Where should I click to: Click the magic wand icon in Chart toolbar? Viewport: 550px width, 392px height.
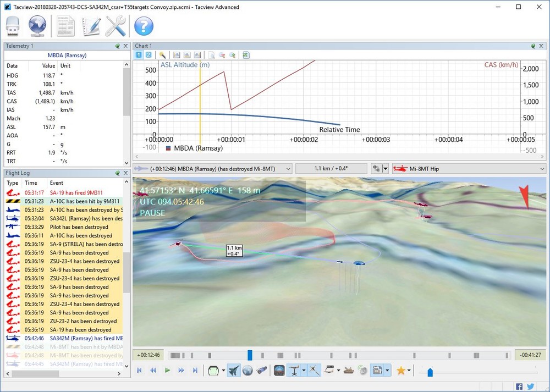point(162,55)
